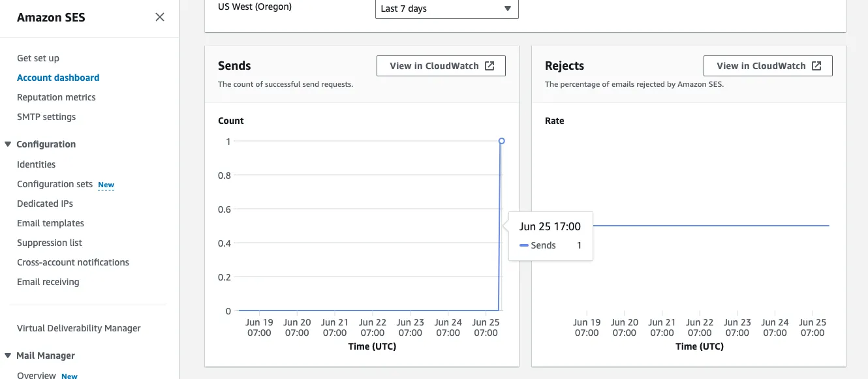Click the Sends legend marker inside the tooltip

[x=524, y=245]
